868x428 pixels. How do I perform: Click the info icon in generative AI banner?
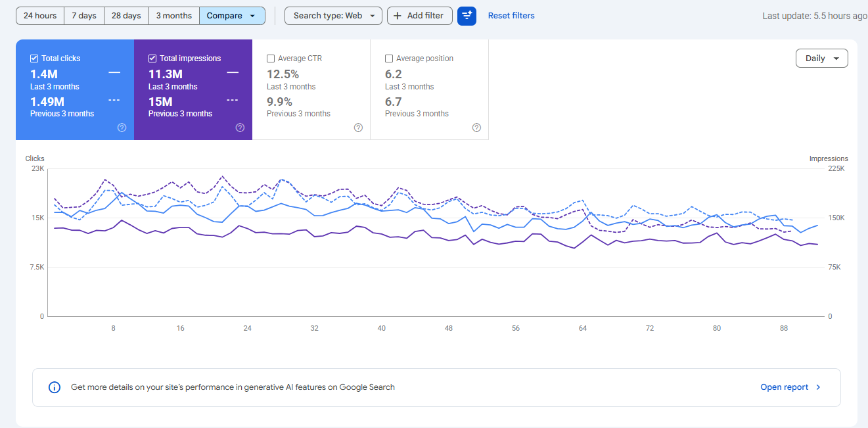click(55, 387)
